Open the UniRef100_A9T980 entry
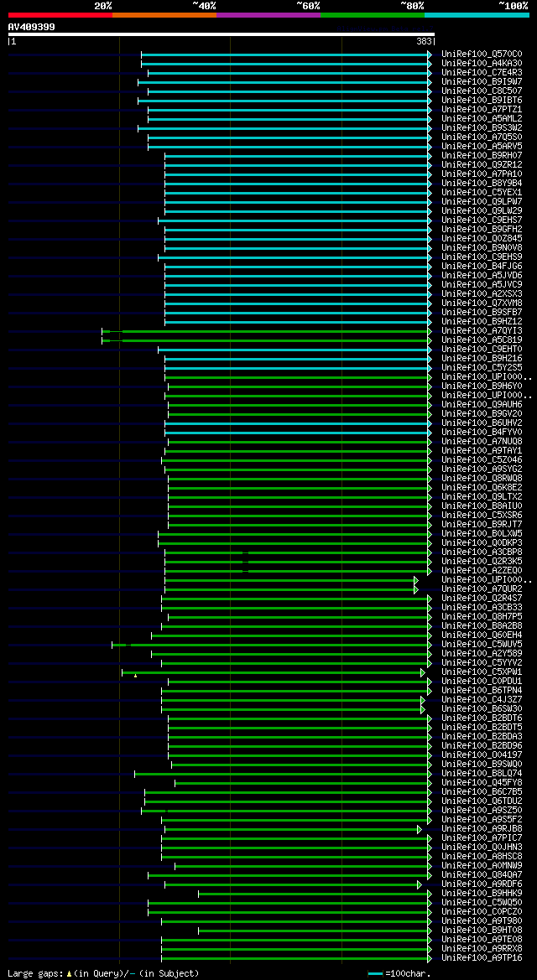 [x=482, y=920]
